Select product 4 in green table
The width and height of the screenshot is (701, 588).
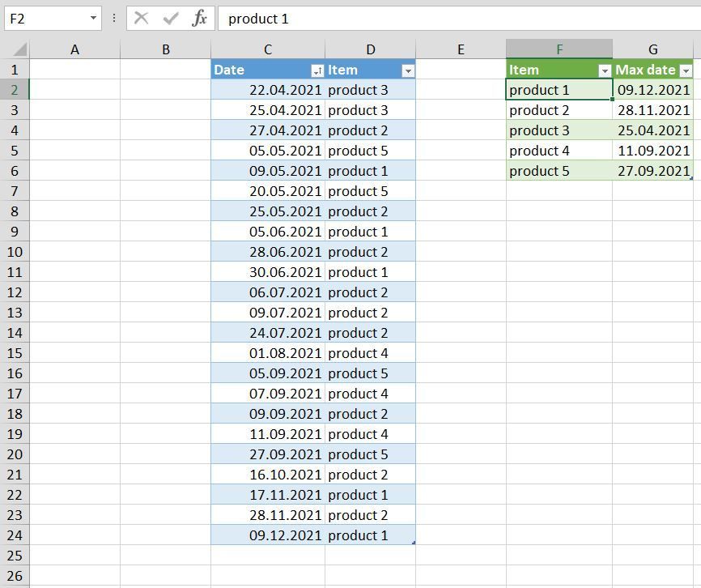pyautogui.click(x=559, y=151)
